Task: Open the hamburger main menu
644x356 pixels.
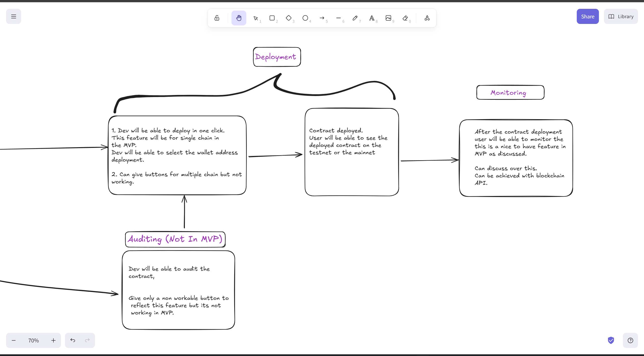Action: (13, 16)
